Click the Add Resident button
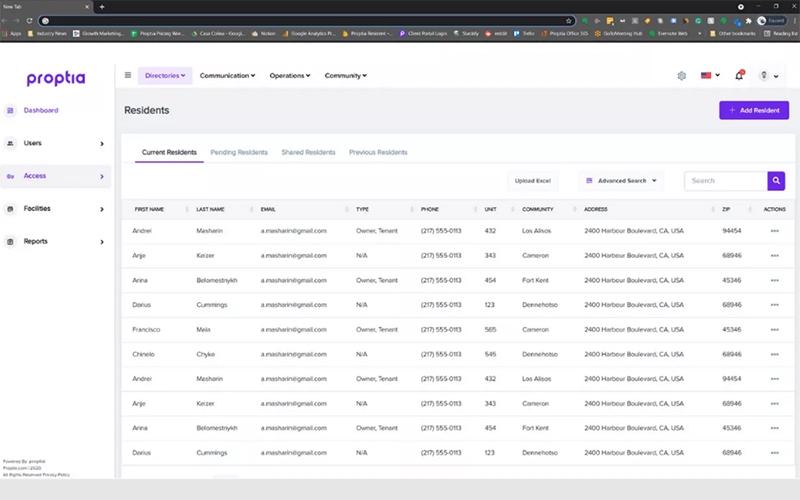Image resolution: width=800 pixels, height=500 pixels. pos(754,110)
